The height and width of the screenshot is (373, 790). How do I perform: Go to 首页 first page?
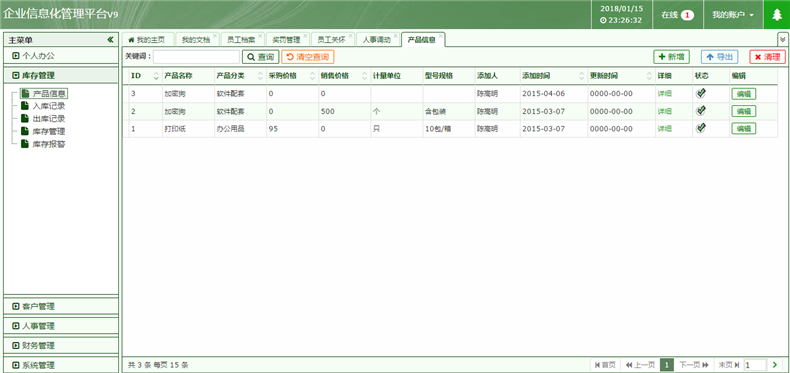point(605,364)
